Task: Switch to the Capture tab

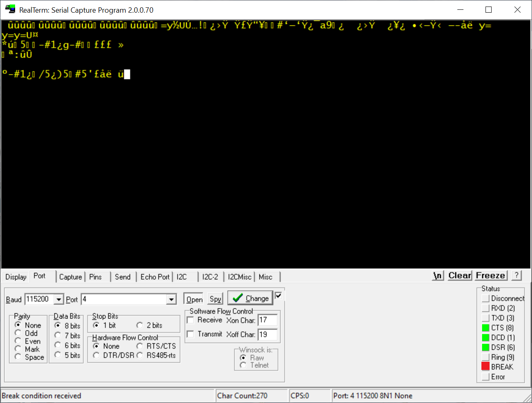Action: point(71,277)
